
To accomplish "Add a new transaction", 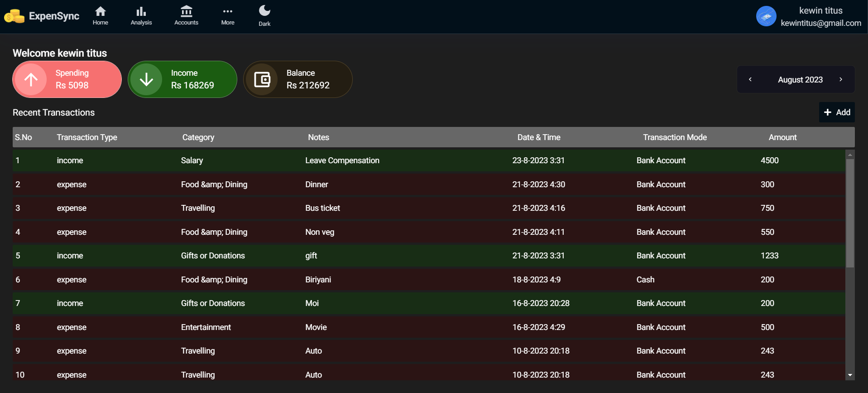I will [x=837, y=112].
